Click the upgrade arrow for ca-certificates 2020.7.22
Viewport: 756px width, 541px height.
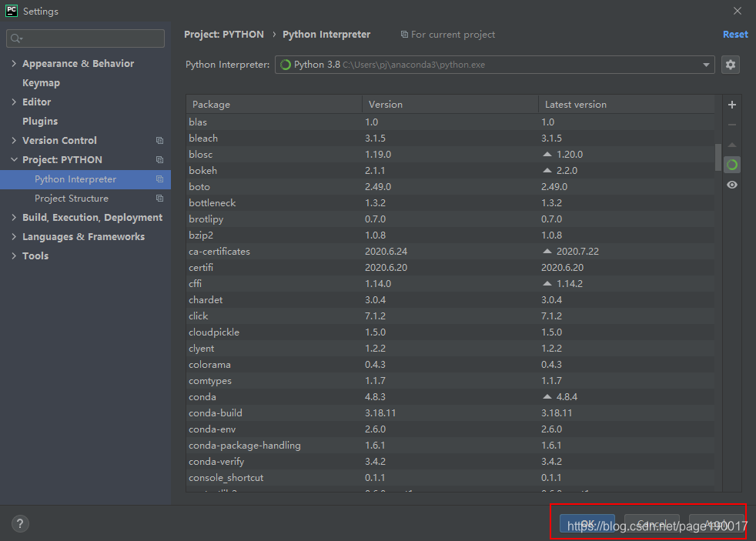pyautogui.click(x=547, y=252)
